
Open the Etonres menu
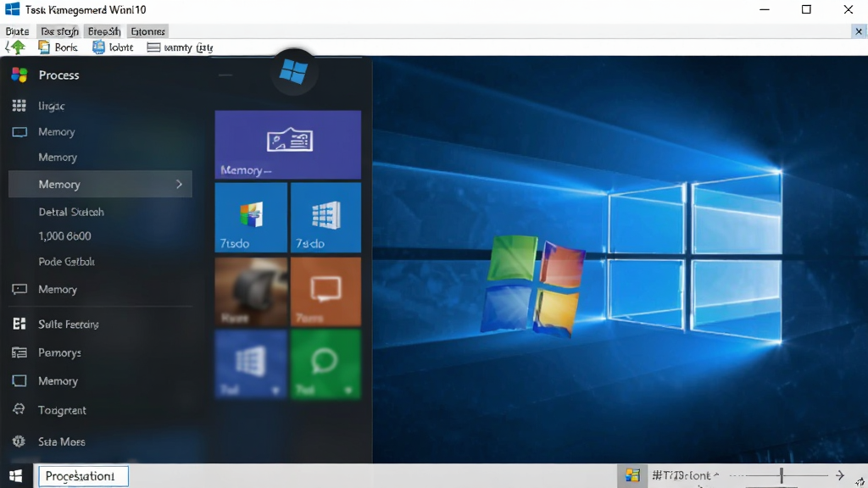click(x=147, y=31)
